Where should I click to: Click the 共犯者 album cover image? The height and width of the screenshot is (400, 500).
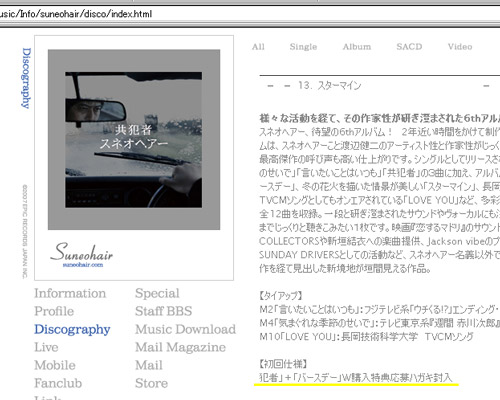coord(134,140)
